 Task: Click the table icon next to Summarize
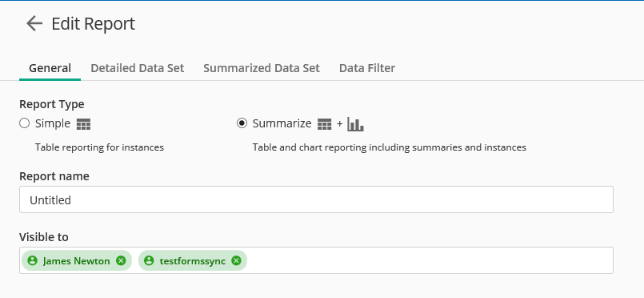pyautogui.click(x=325, y=124)
